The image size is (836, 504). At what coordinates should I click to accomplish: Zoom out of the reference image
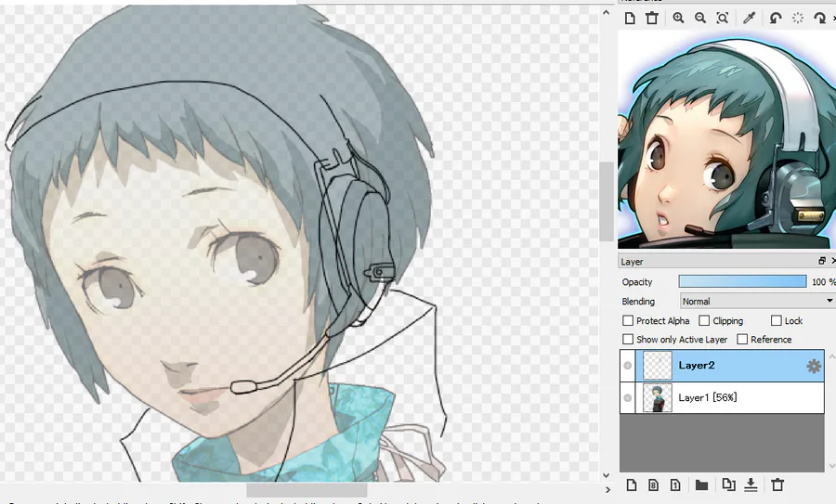coord(700,19)
